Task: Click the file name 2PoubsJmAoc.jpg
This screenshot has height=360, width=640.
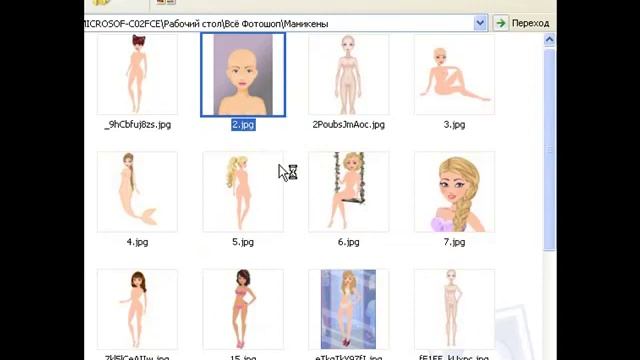Action: tap(349, 125)
